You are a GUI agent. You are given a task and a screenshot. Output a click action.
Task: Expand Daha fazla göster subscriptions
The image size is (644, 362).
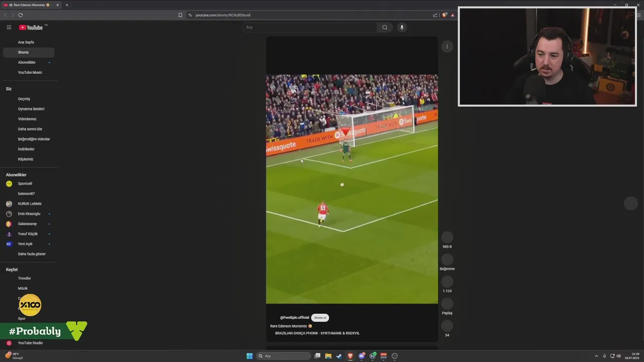tap(32, 254)
